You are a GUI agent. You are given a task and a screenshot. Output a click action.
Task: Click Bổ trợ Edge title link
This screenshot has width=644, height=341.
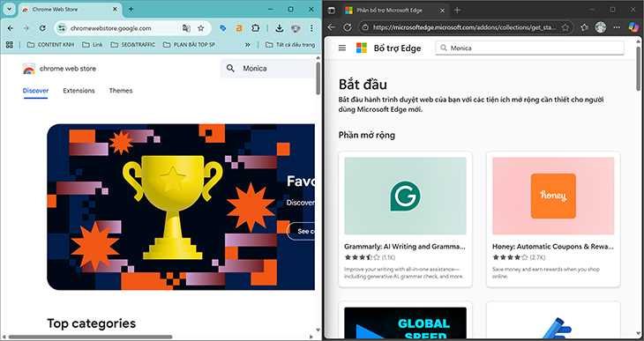(397, 48)
